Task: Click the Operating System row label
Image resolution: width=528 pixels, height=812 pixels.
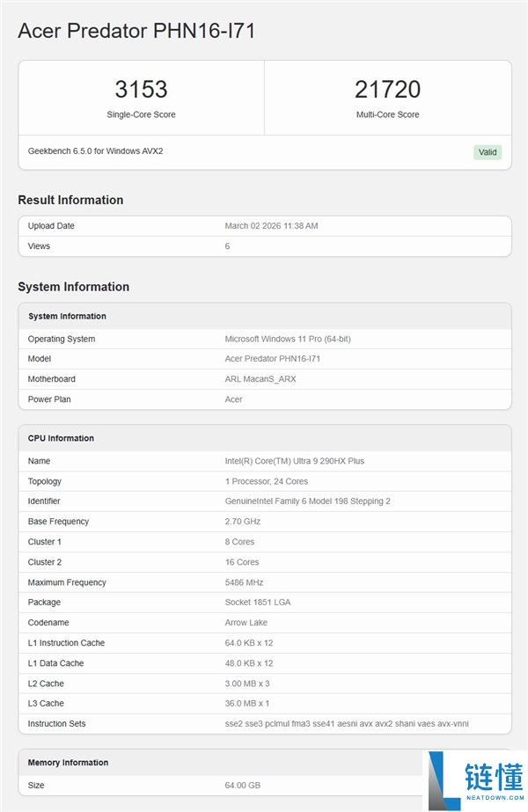Action: (x=62, y=339)
